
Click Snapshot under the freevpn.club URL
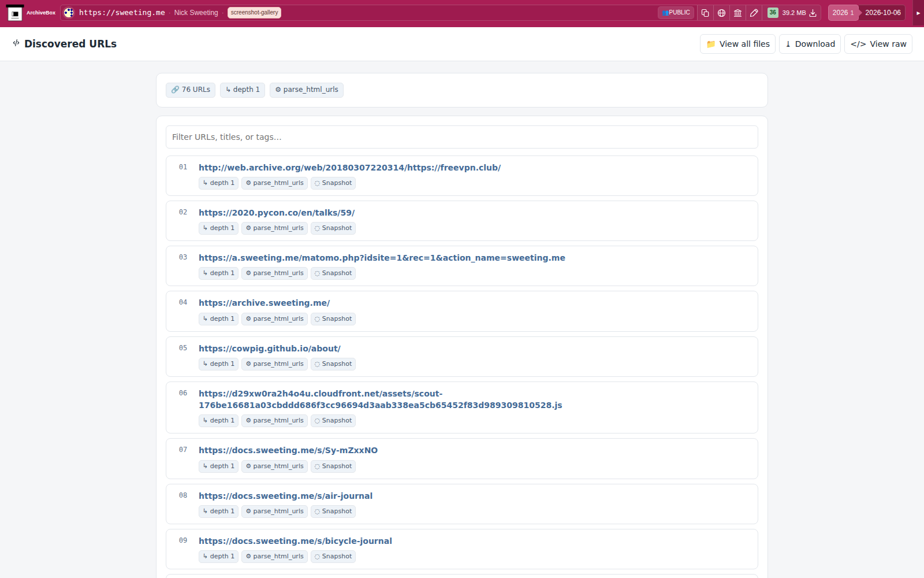tap(333, 183)
